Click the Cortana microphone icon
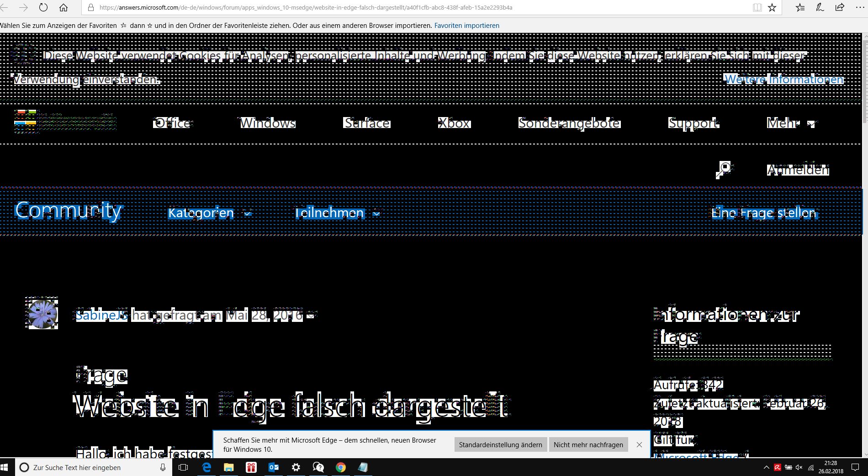Screen dimensions: 868x476 point(162,467)
